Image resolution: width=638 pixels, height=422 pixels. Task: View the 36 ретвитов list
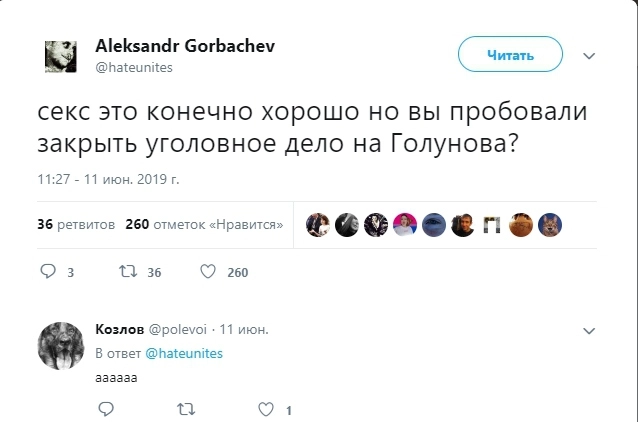click(x=75, y=224)
